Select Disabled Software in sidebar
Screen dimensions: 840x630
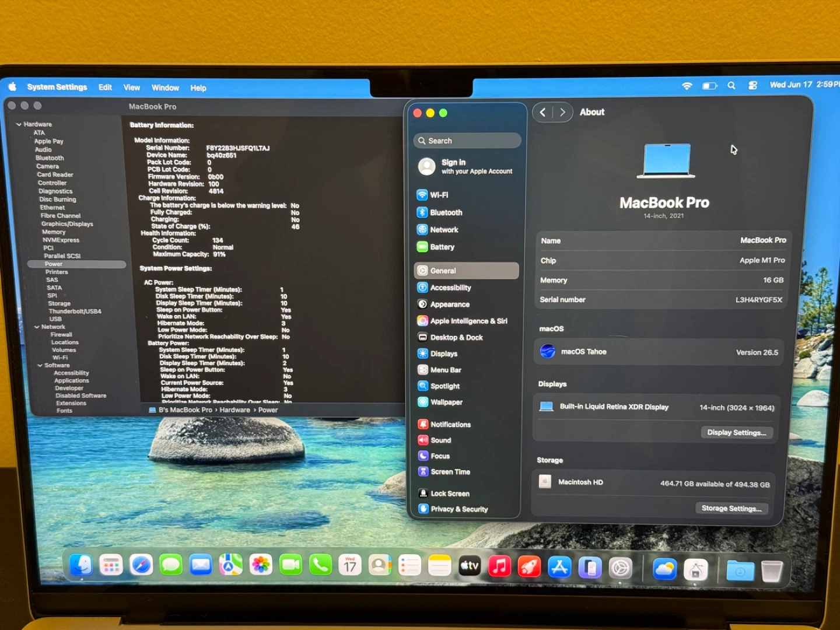tap(80, 395)
